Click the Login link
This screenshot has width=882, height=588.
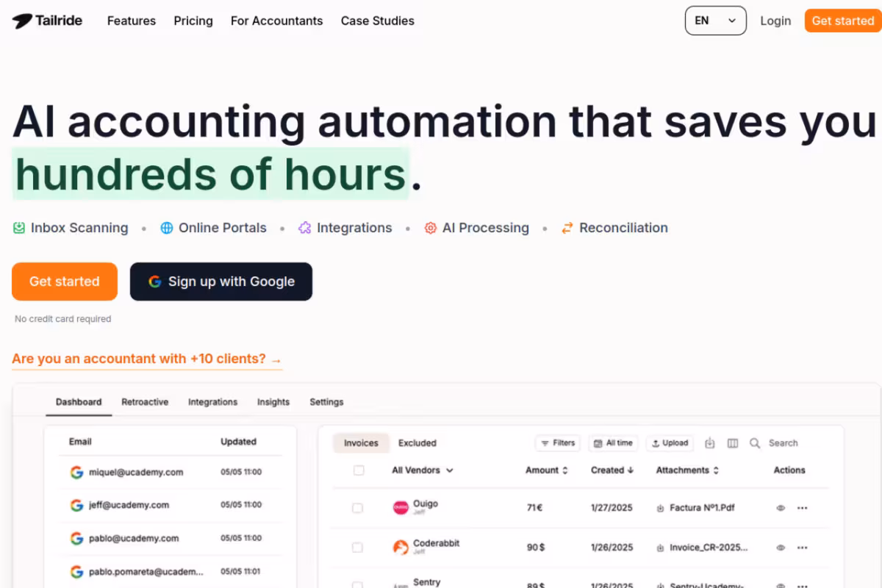click(775, 21)
